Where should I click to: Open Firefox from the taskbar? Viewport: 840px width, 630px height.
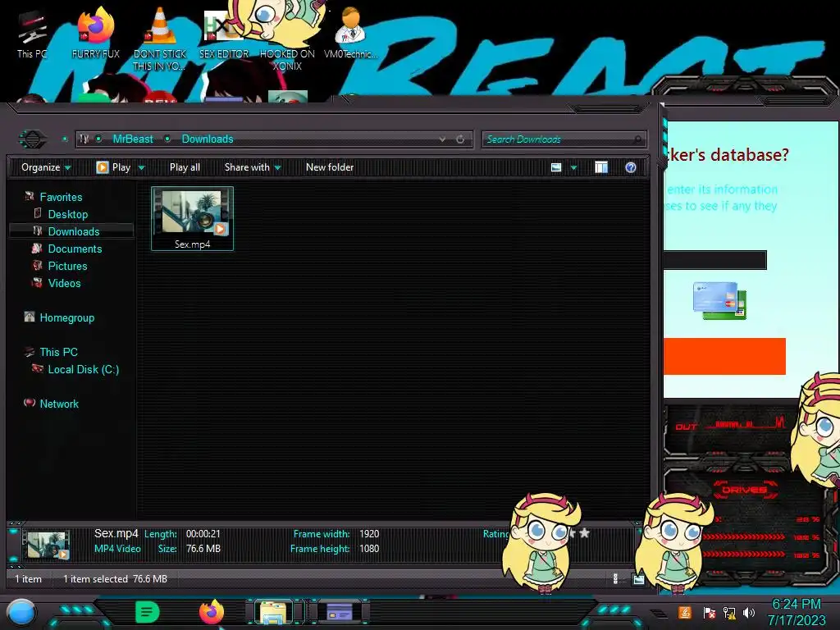(x=212, y=612)
